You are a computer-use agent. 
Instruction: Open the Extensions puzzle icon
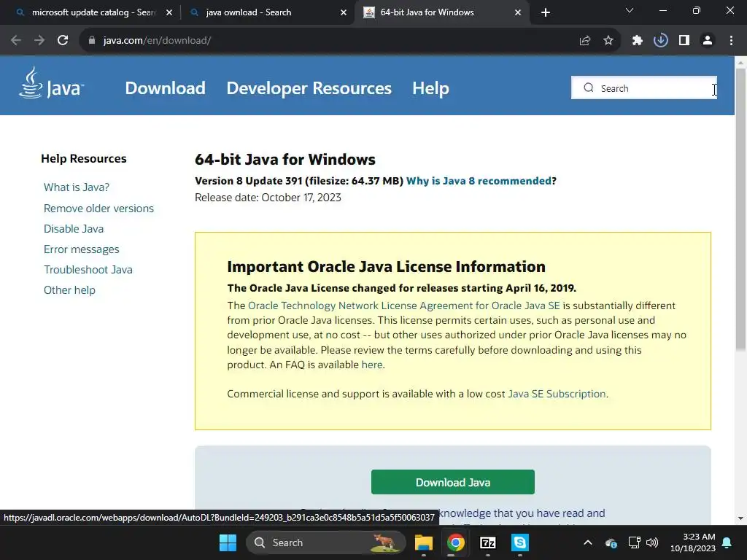click(x=638, y=41)
